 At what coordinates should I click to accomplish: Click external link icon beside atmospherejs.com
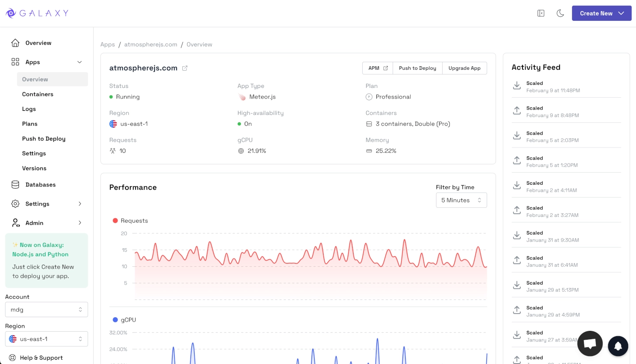pyautogui.click(x=185, y=68)
